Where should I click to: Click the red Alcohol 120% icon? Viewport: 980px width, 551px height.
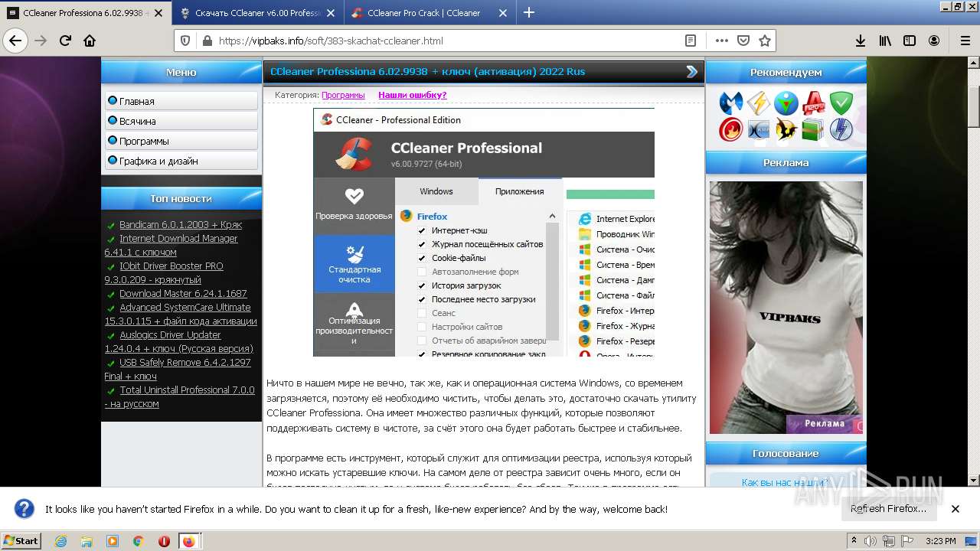click(x=814, y=103)
